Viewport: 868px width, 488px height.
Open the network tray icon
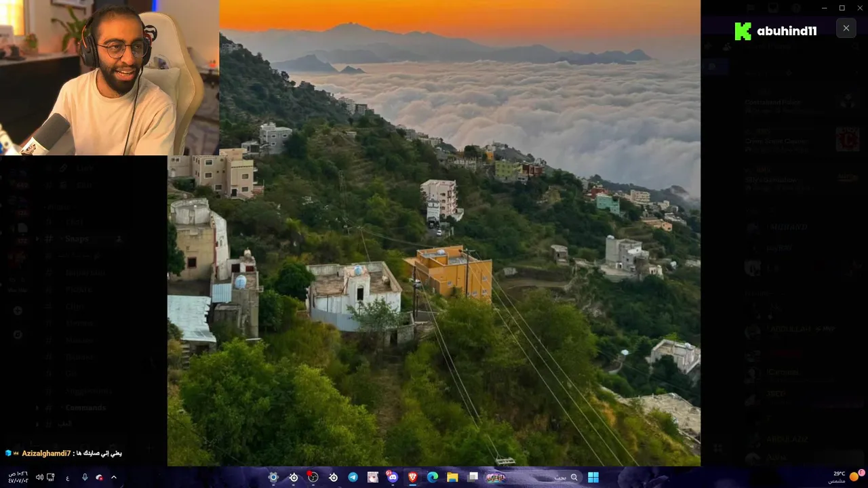tap(51, 477)
